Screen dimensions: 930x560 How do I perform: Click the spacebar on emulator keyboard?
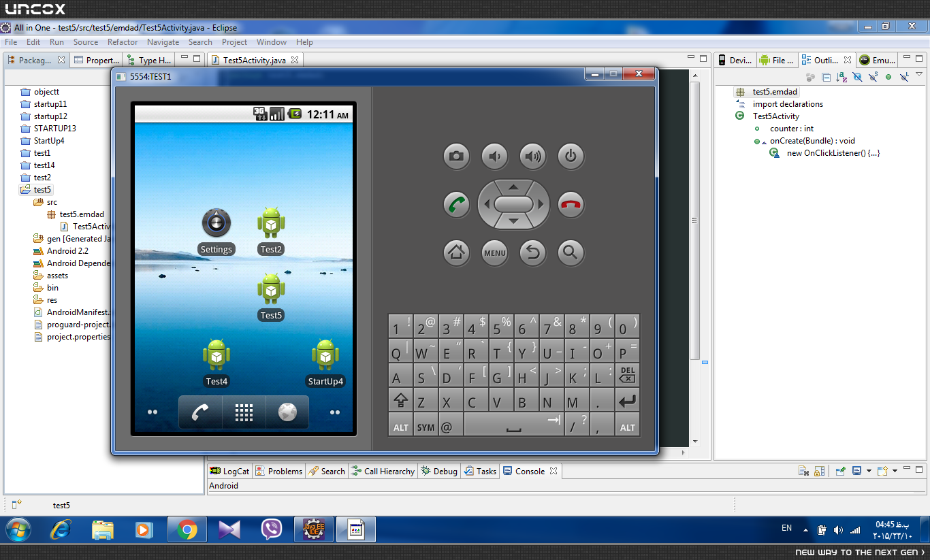point(514,426)
